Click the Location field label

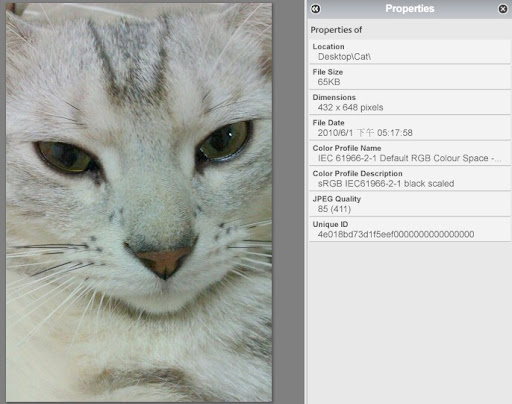click(x=328, y=47)
